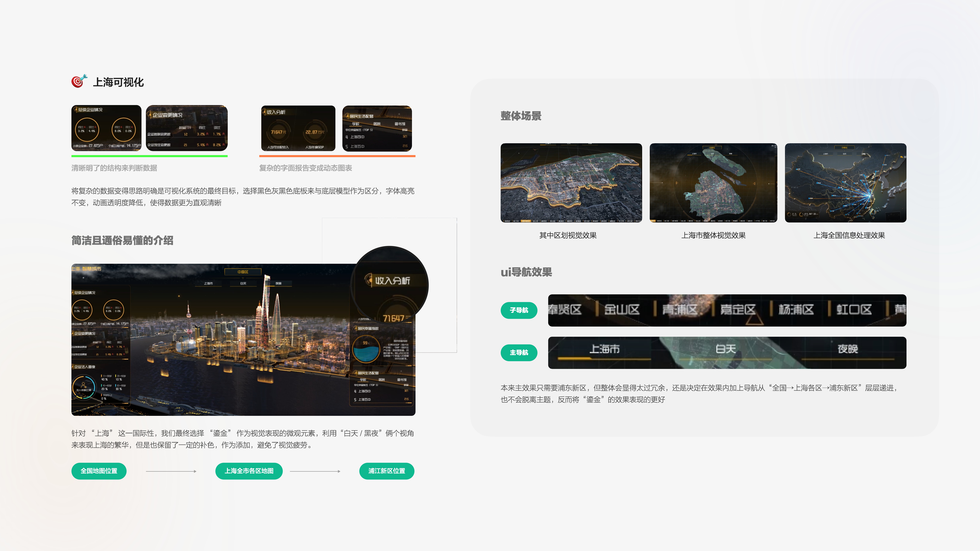Select the heading ui导航效果
The image size is (980, 551).
[x=526, y=272]
